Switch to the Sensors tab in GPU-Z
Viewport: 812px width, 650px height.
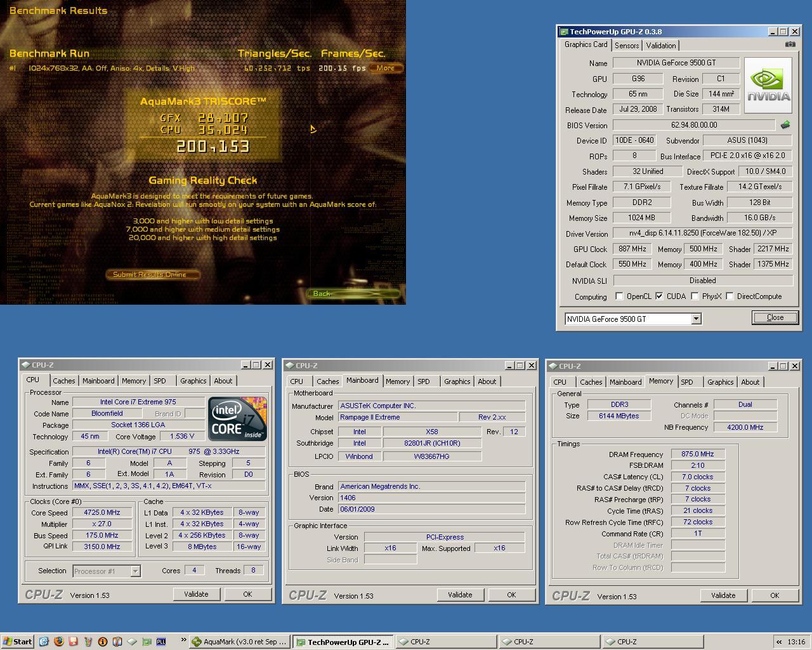pyautogui.click(x=627, y=46)
